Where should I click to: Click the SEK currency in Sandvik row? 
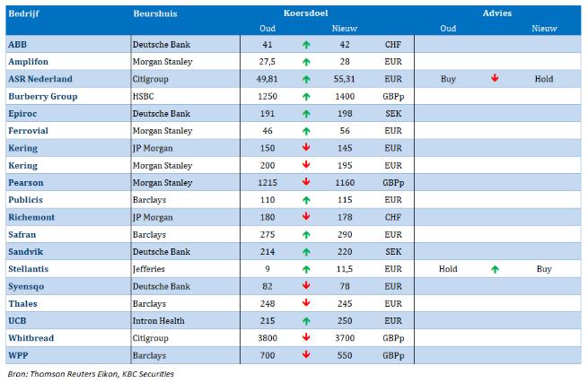coord(393,251)
